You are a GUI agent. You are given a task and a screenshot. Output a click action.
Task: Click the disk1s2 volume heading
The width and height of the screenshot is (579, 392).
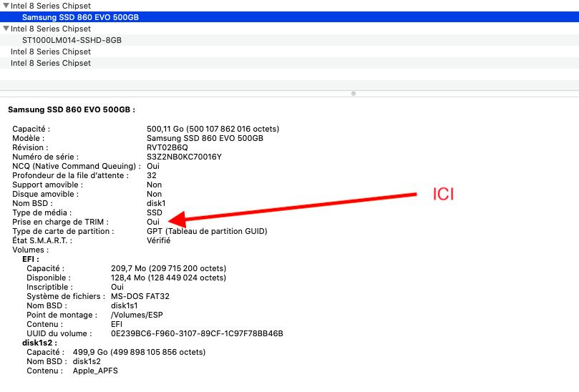[39, 343]
